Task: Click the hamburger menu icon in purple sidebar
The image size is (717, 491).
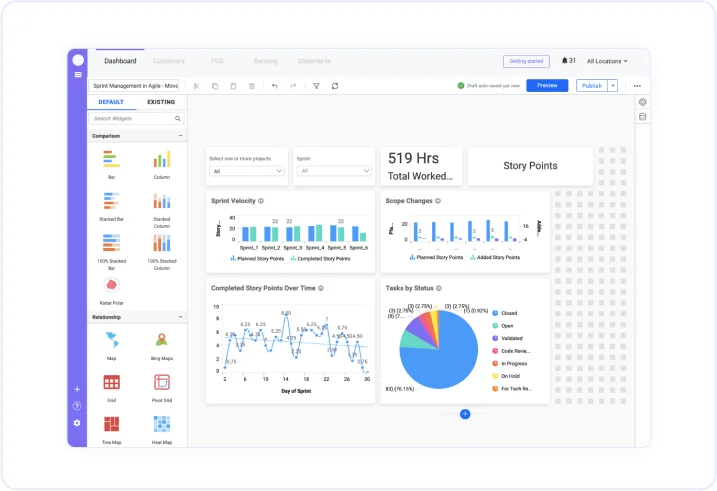Action: pyautogui.click(x=78, y=75)
